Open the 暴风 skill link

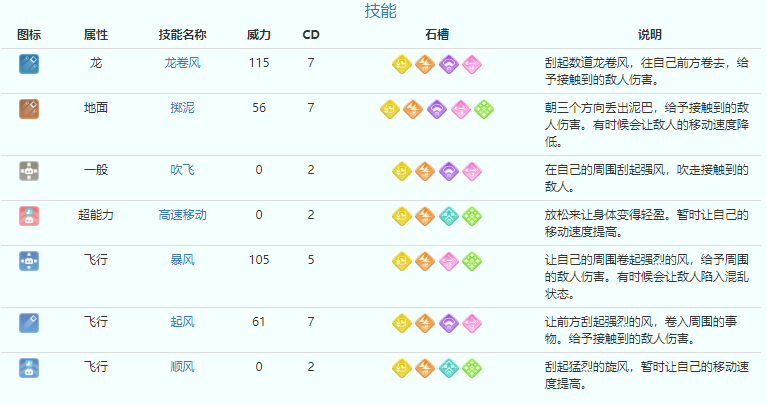point(182,260)
